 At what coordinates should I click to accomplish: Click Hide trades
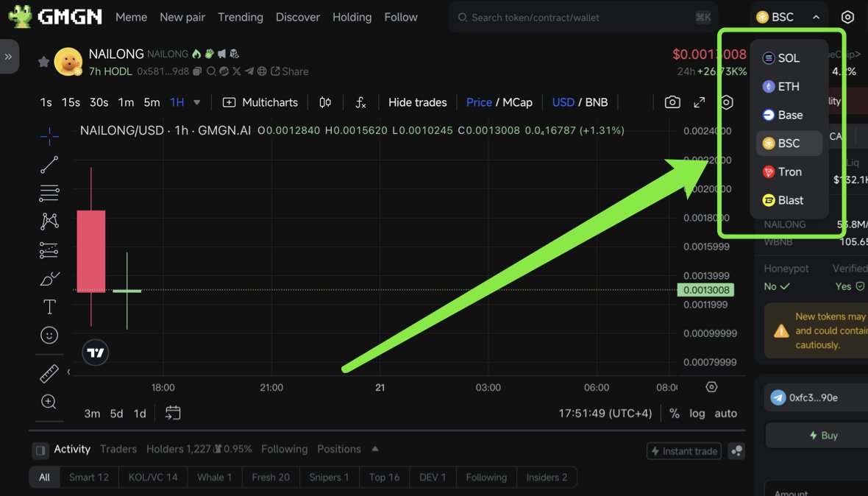(x=417, y=102)
